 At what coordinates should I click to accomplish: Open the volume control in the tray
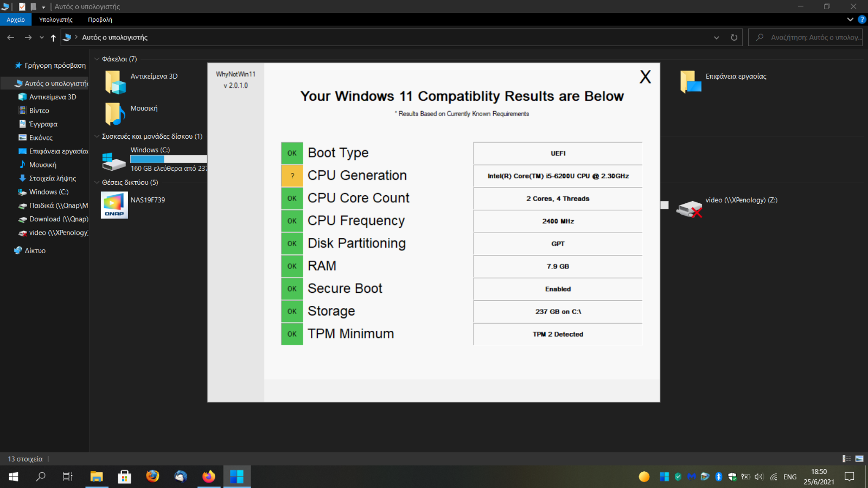point(759,477)
